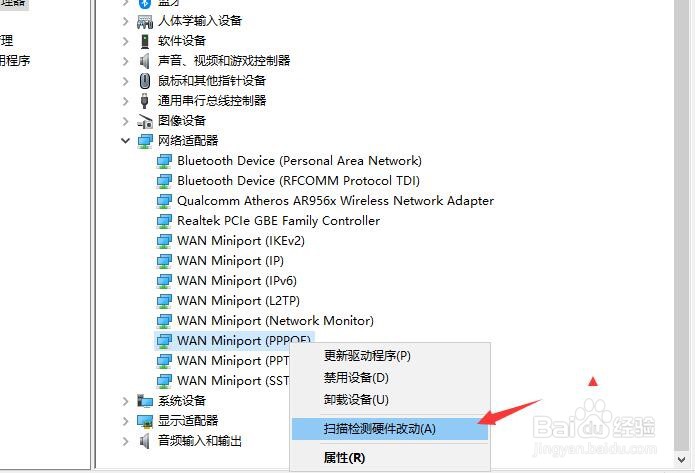695x473 pixels.
Task: Click the scrollbar down arrow
Action: click(x=682, y=460)
